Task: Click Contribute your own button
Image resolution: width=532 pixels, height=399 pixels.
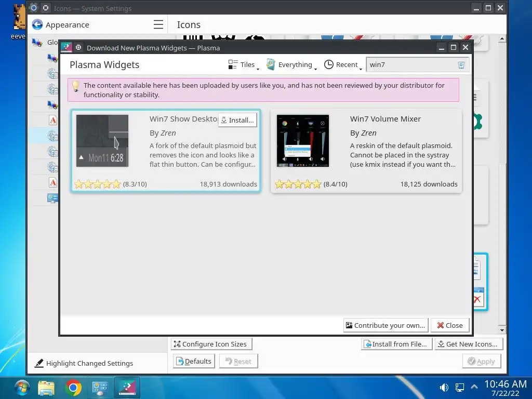Action: coord(386,325)
